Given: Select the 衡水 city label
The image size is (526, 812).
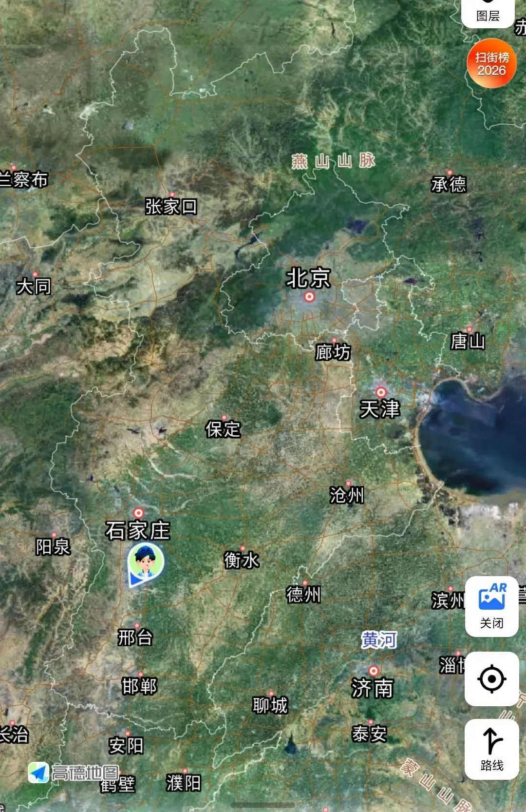Looking at the screenshot, I should coord(242,560).
